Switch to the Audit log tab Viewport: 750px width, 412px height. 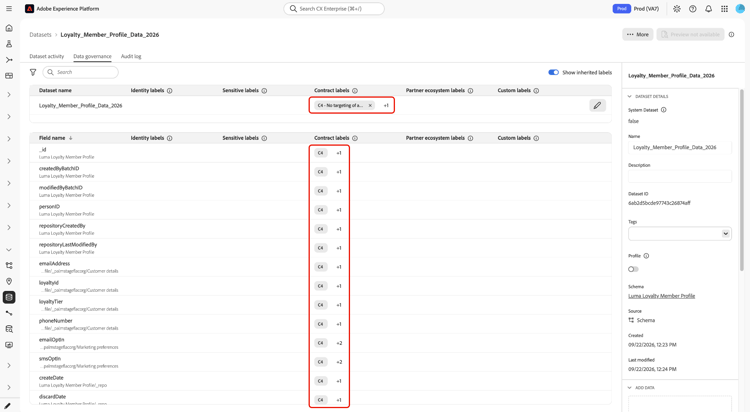click(131, 56)
